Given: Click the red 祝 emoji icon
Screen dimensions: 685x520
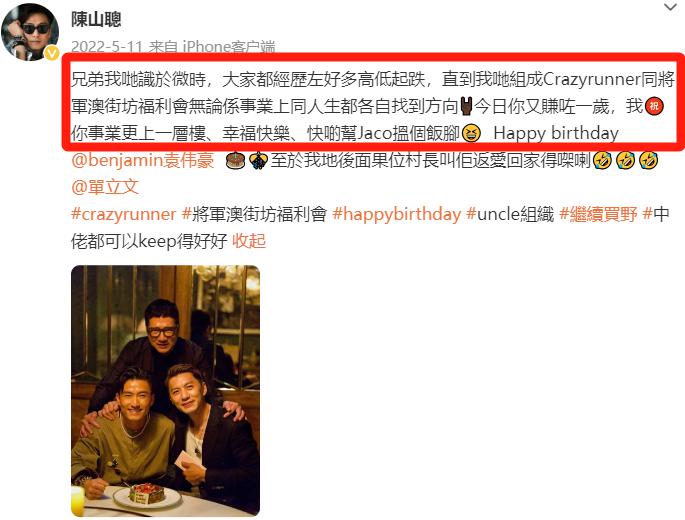Looking at the screenshot, I should pos(654,106).
